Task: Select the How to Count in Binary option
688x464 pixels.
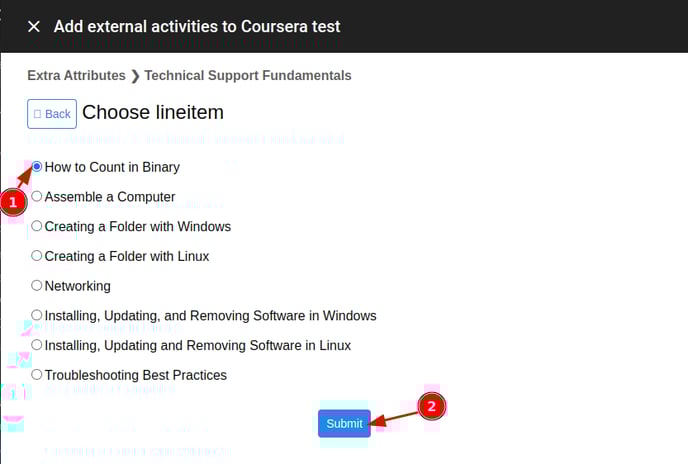Action: coord(37,167)
